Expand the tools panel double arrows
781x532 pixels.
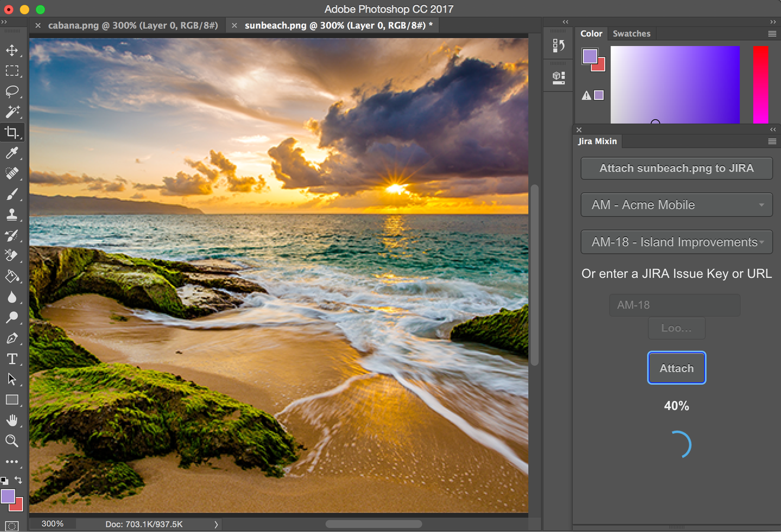[4, 21]
